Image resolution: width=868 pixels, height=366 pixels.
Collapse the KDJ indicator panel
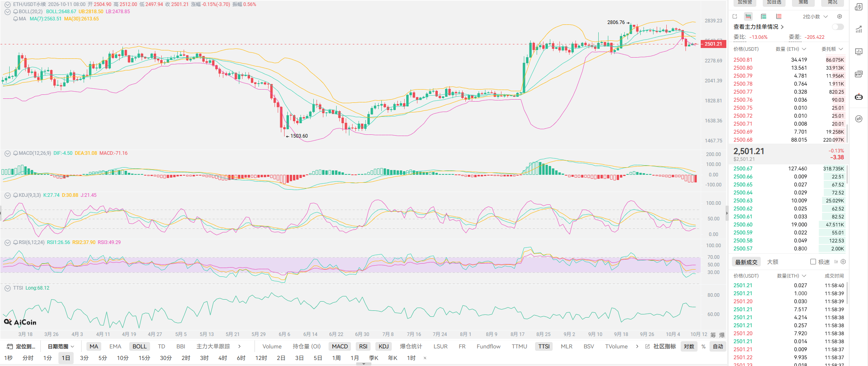(x=7, y=195)
